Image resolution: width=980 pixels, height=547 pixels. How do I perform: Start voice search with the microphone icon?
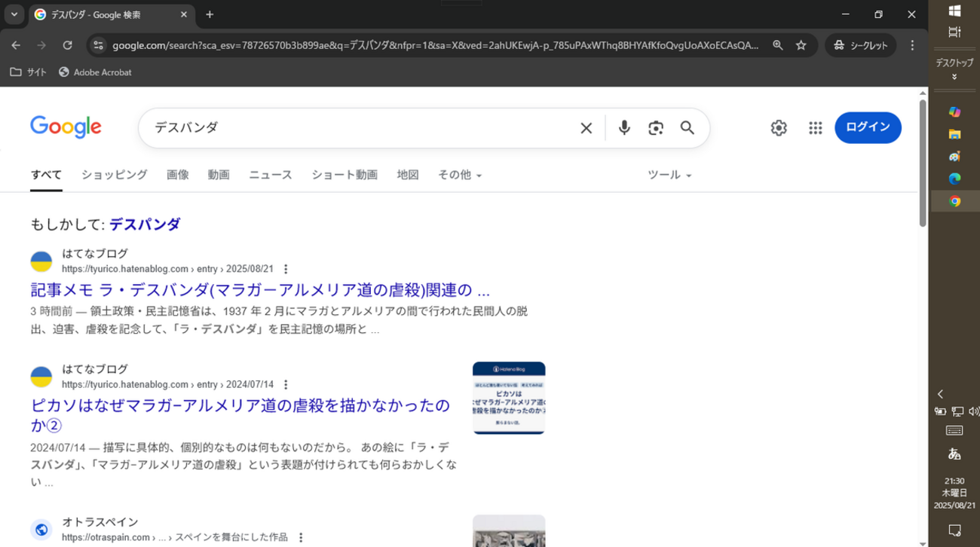tap(624, 128)
